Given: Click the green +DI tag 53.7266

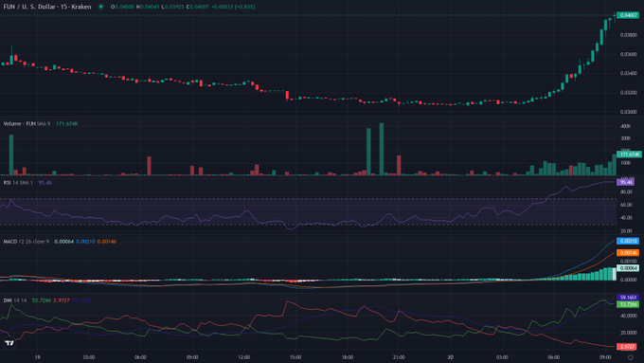Looking at the screenshot, I should click(x=628, y=304).
